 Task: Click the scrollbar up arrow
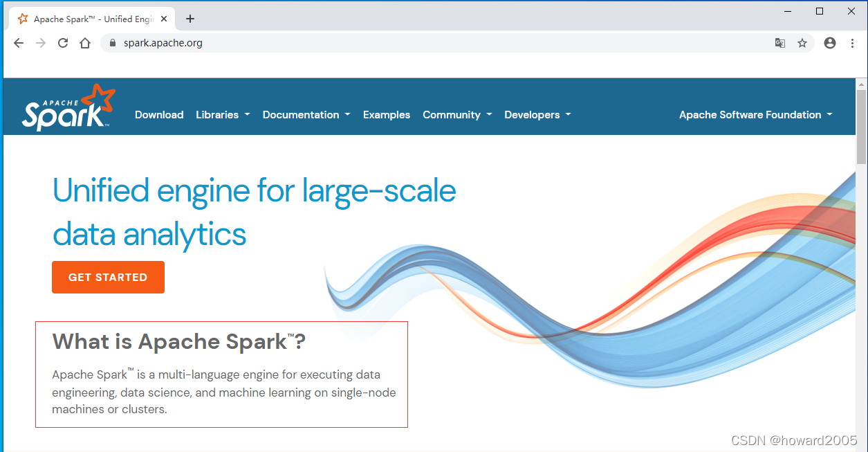(861, 84)
